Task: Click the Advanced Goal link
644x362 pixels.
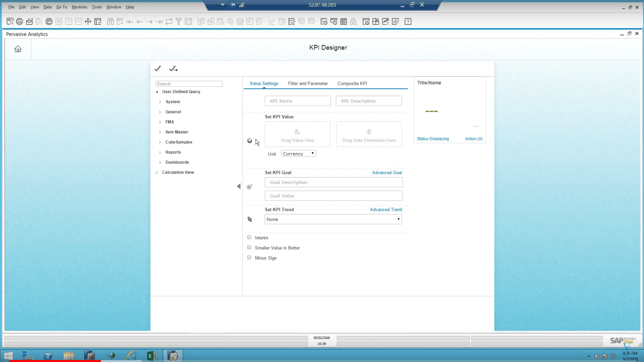Action: pyautogui.click(x=386, y=173)
